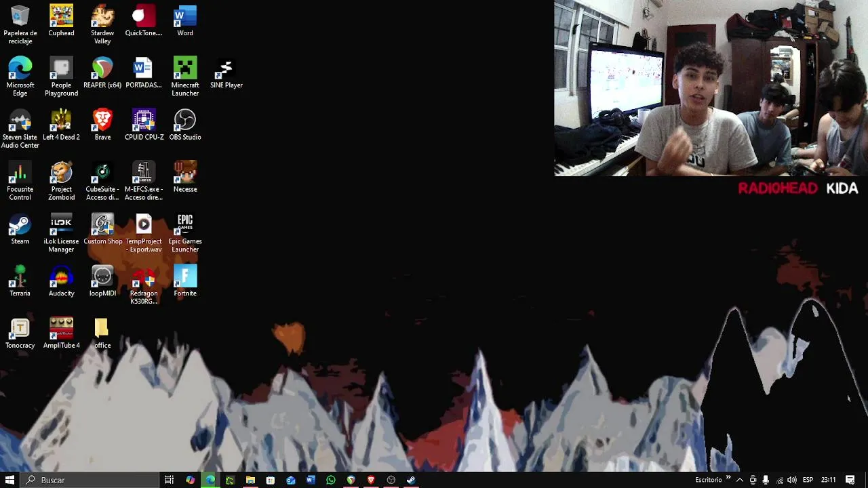Click the Buscar taskbar search box
Viewport: 868px width, 488px height.
click(x=90, y=480)
